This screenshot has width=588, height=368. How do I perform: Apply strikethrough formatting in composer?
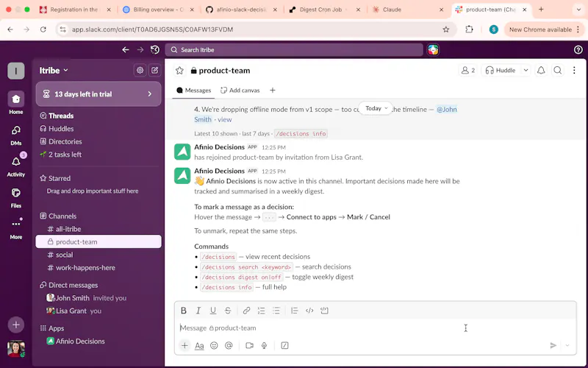tap(228, 311)
